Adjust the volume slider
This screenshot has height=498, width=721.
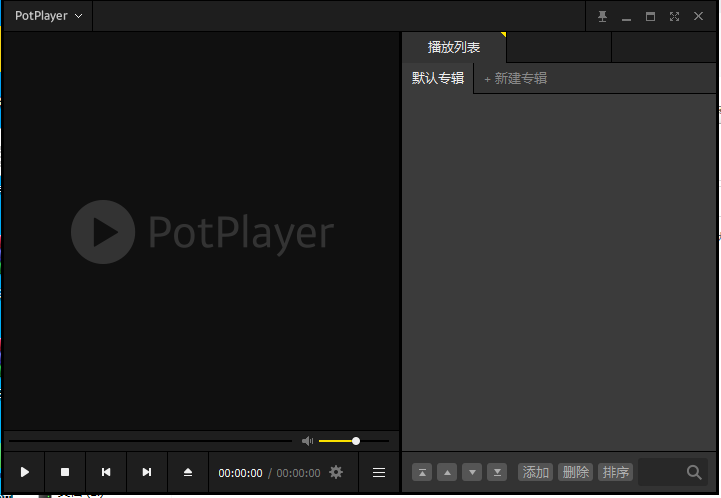(354, 441)
